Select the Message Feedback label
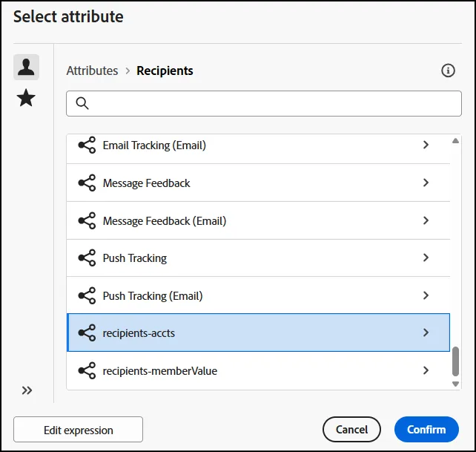The image size is (476, 452). [146, 183]
